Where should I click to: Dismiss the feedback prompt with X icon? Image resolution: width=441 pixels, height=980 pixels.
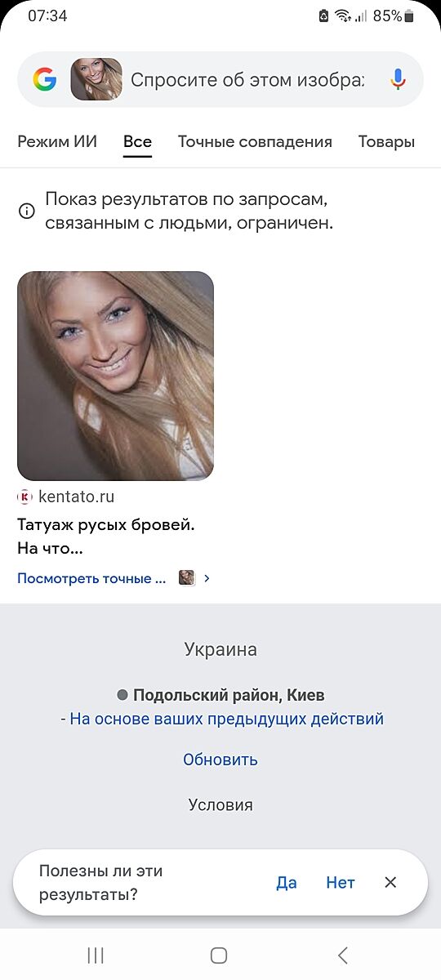click(x=390, y=882)
